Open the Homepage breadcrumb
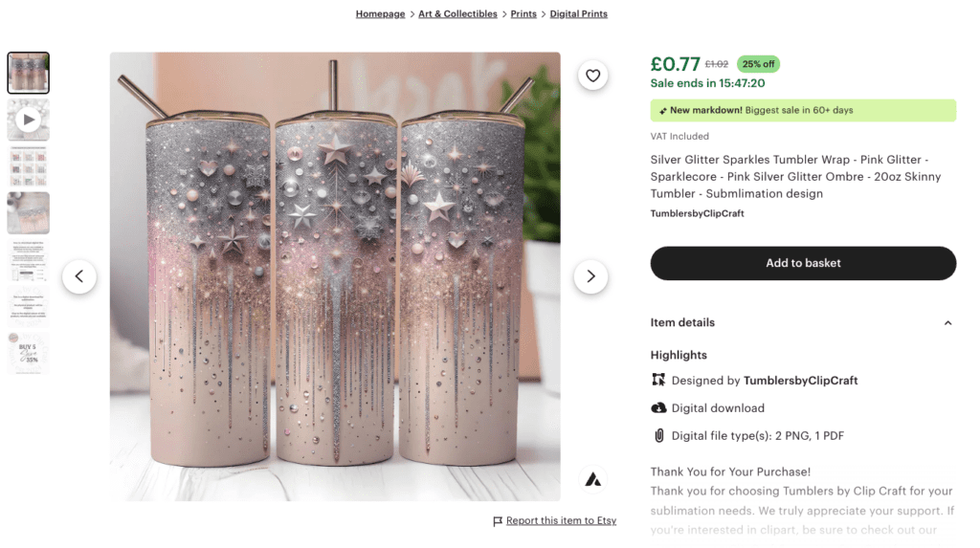This screenshot has height=548, width=980. (380, 14)
